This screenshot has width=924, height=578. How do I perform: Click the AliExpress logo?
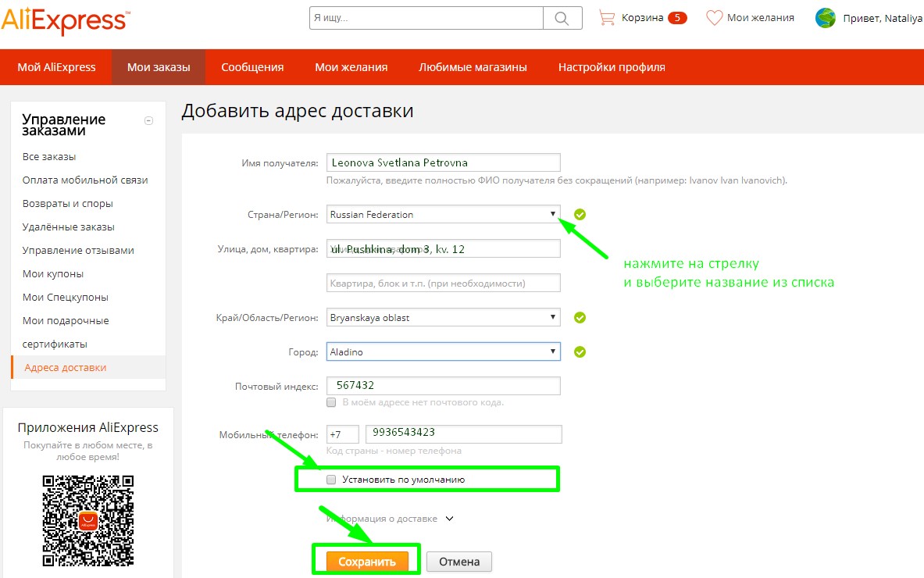66,22
